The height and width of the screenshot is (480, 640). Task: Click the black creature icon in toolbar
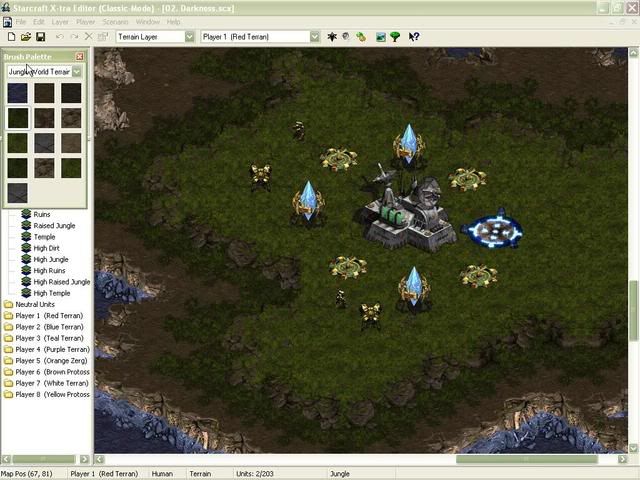(332, 37)
